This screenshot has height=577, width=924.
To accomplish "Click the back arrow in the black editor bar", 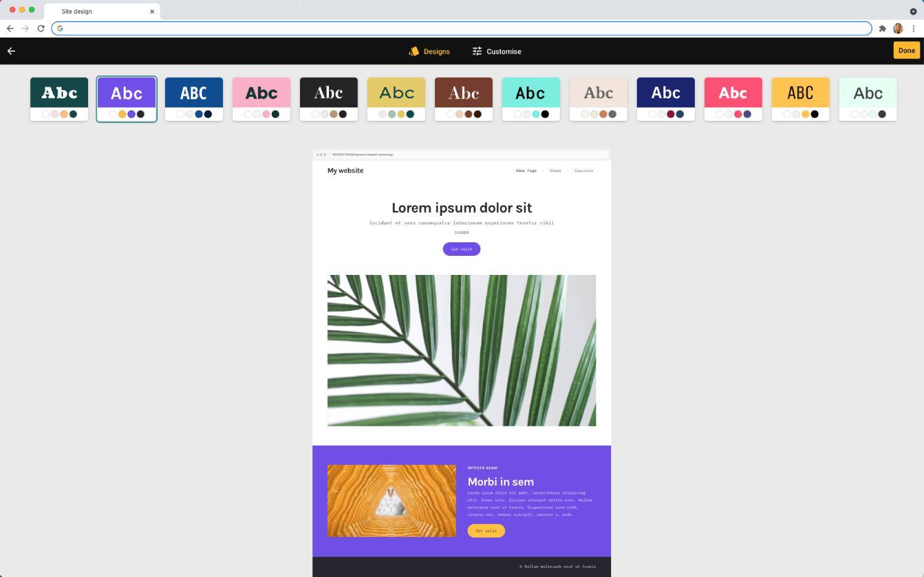I will (11, 51).
